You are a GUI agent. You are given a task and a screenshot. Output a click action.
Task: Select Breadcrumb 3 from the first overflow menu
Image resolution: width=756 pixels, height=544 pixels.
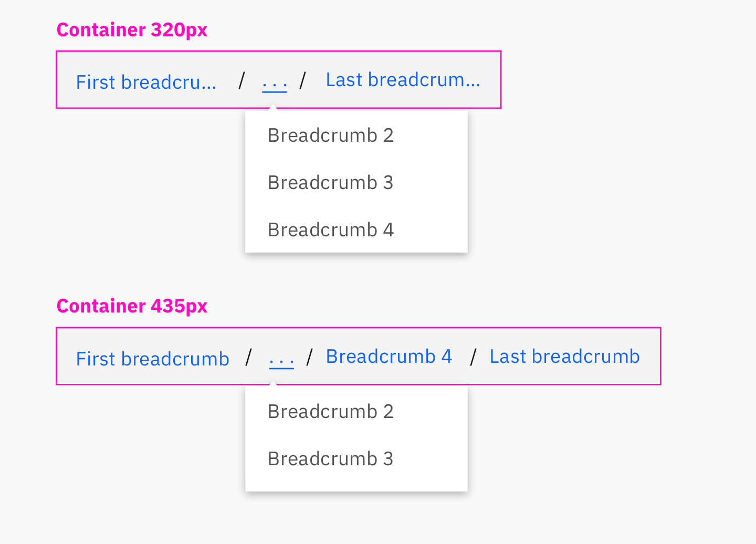pyautogui.click(x=330, y=182)
